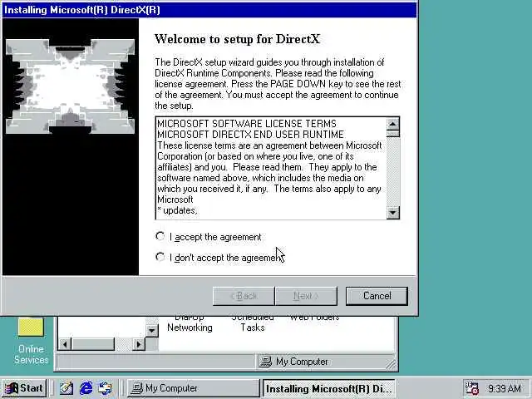The image size is (532, 399).
Task: Click the Installing Microsoft(R) DirectX taskbar button
Action: (329, 388)
